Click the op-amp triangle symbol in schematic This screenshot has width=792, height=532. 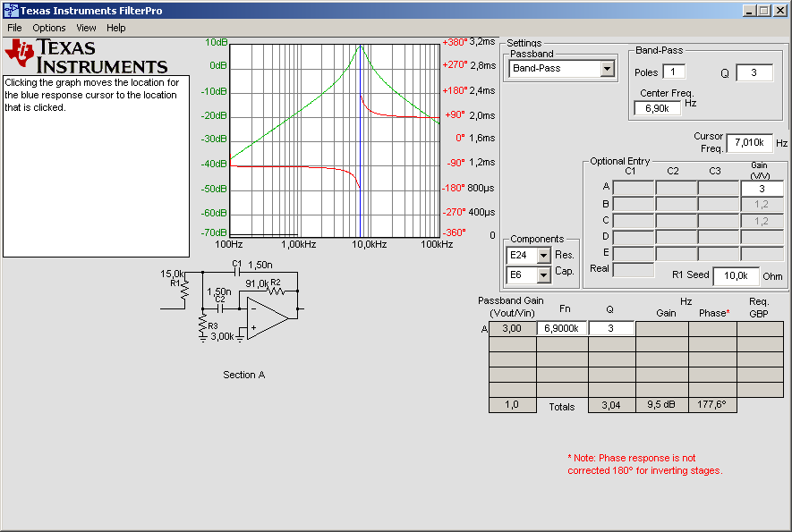pos(268,318)
